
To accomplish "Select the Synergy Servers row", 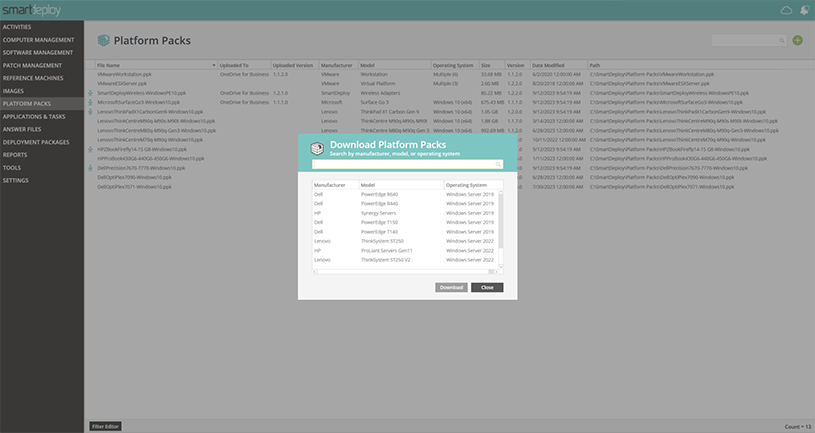I will (x=405, y=213).
